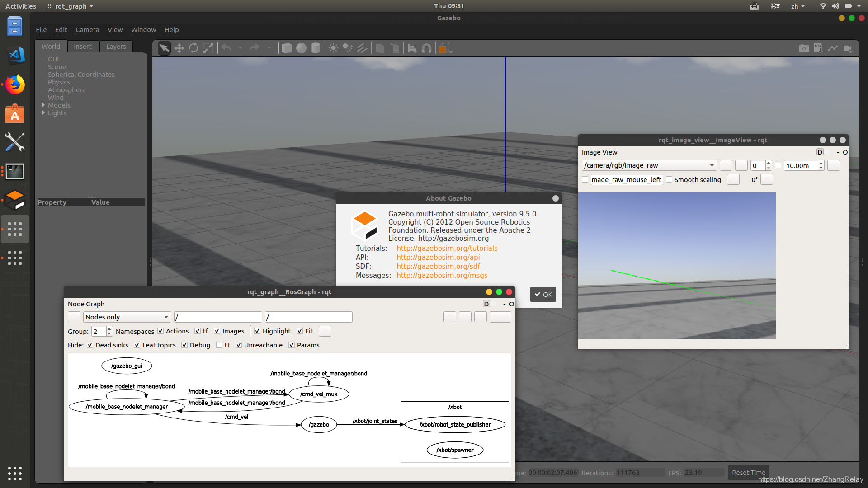The width and height of the screenshot is (868, 488).
Task: Open the Window menu
Action: [x=143, y=30]
